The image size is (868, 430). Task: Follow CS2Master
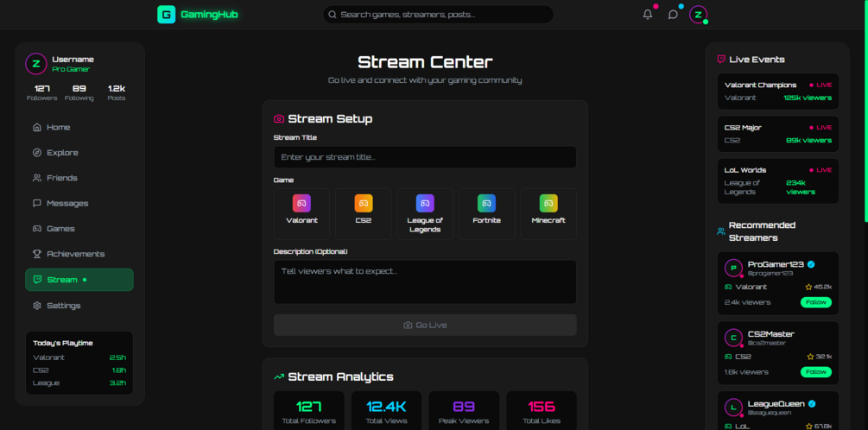pyautogui.click(x=816, y=372)
